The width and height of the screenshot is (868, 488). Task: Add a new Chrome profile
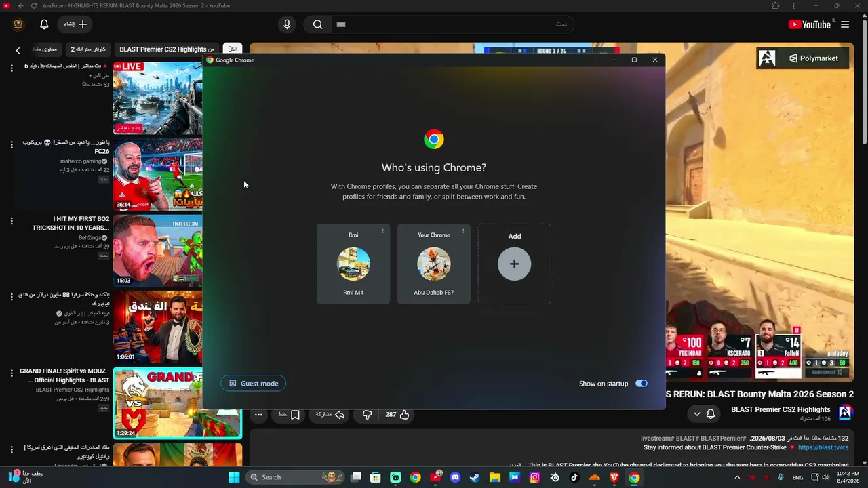click(515, 264)
